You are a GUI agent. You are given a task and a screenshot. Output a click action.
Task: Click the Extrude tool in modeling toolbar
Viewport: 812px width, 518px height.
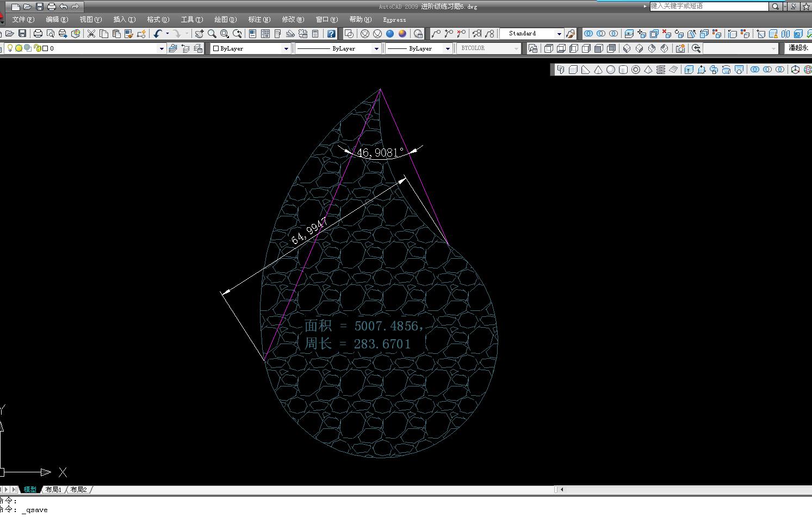pos(689,70)
